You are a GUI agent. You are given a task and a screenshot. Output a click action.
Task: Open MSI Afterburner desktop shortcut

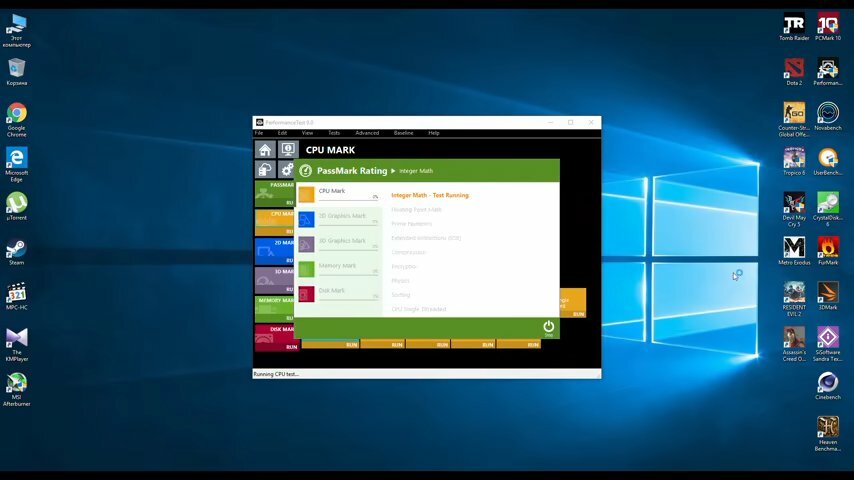click(x=17, y=389)
